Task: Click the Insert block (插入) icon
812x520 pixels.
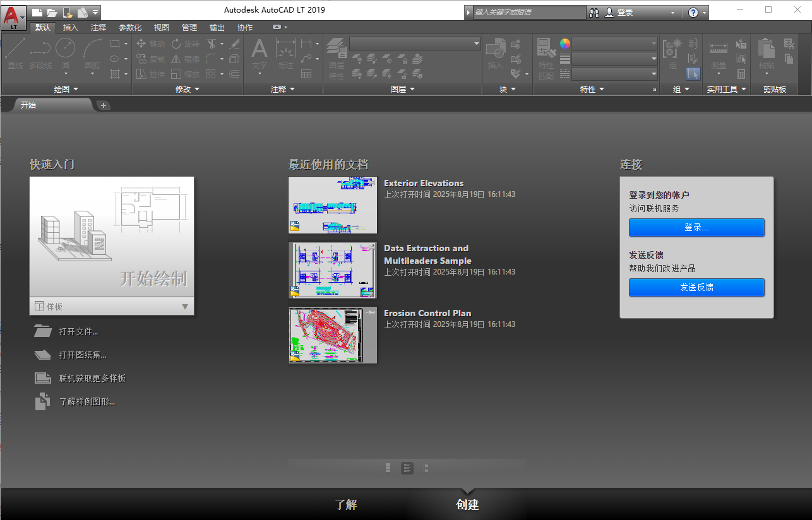Action: tap(496, 54)
